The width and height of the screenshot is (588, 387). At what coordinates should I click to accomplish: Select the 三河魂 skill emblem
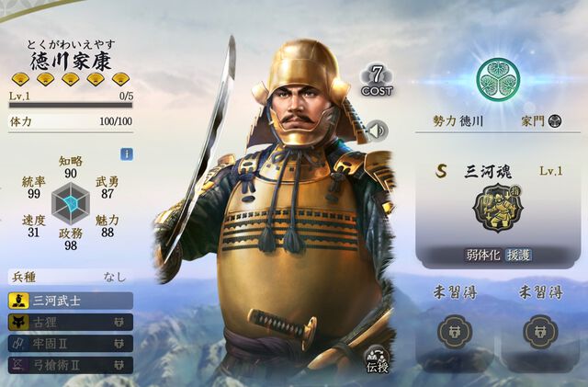tap(498, 208)
